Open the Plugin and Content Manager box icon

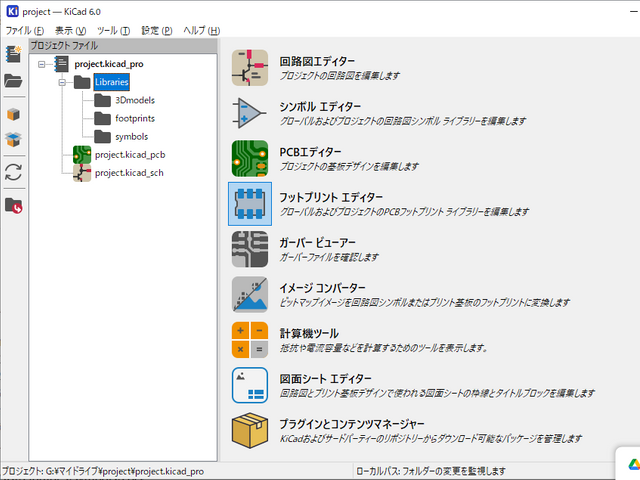click(x=250, y=430)
